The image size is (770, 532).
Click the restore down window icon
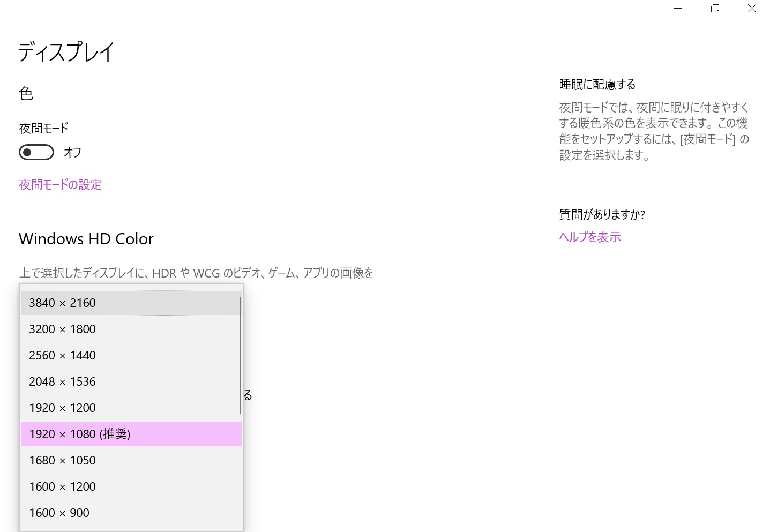pos(715,9)
